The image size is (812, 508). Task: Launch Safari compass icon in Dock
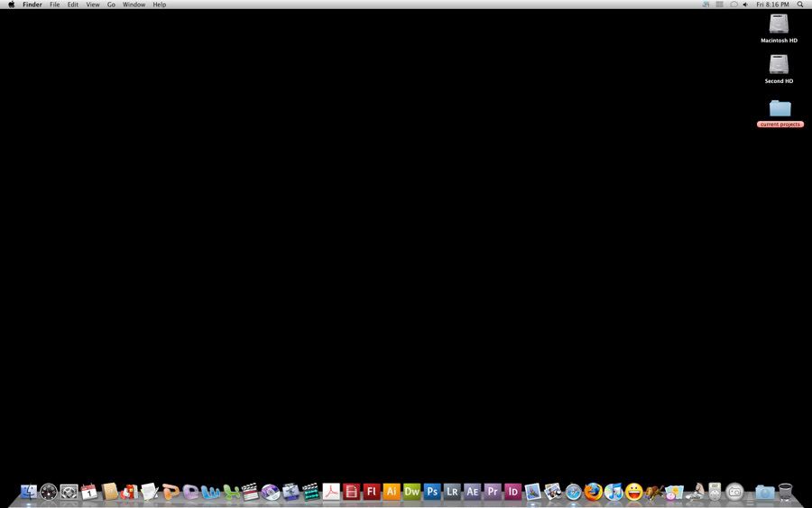(573, 492)
